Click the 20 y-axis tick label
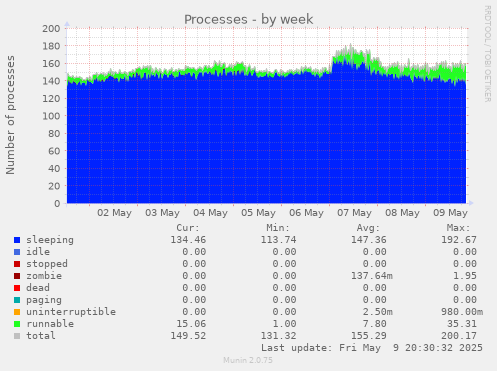The image size is (497, 371). [54, 186]
